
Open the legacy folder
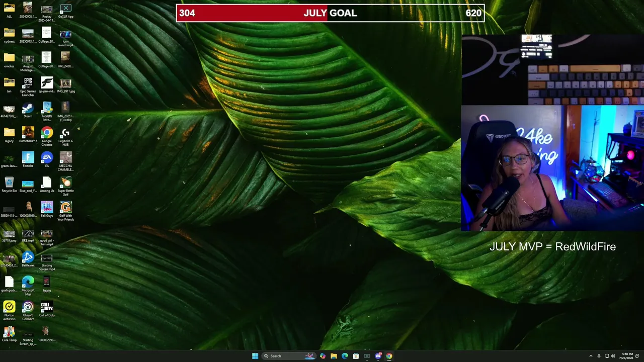(9, 135)
